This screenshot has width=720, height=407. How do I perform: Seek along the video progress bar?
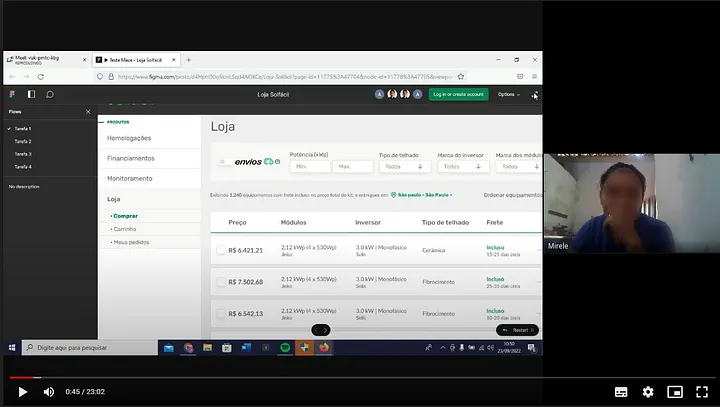click(x=362, y=378)
